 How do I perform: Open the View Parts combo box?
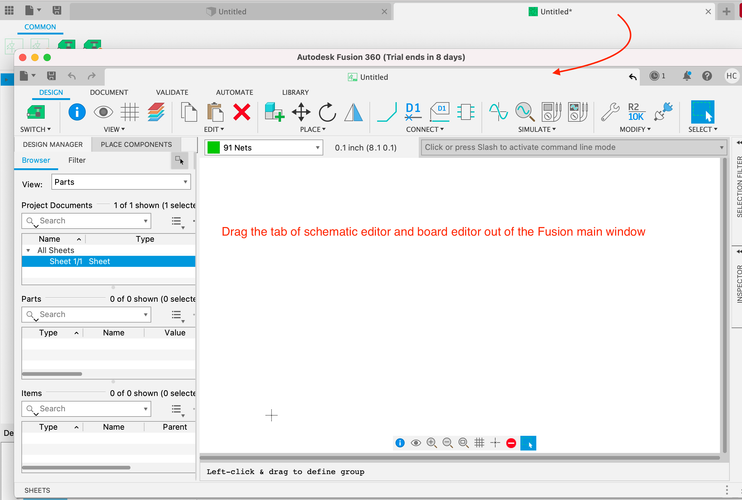click(x=121, y=182)
